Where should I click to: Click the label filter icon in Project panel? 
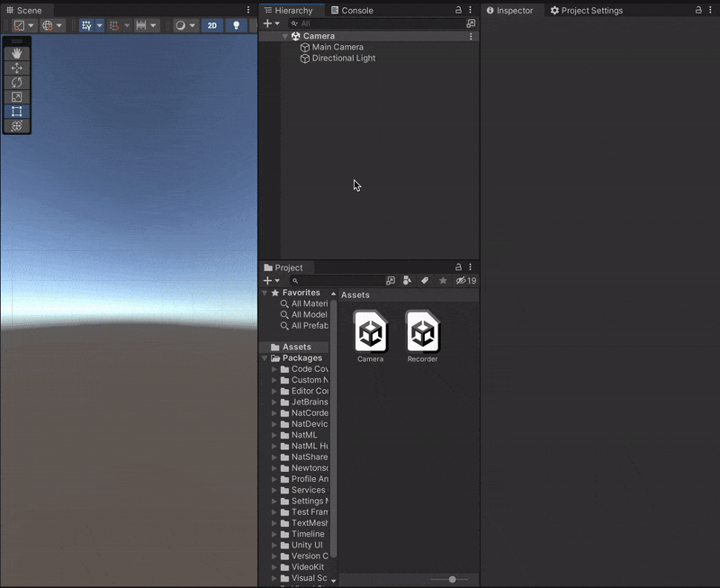point(425,281)
